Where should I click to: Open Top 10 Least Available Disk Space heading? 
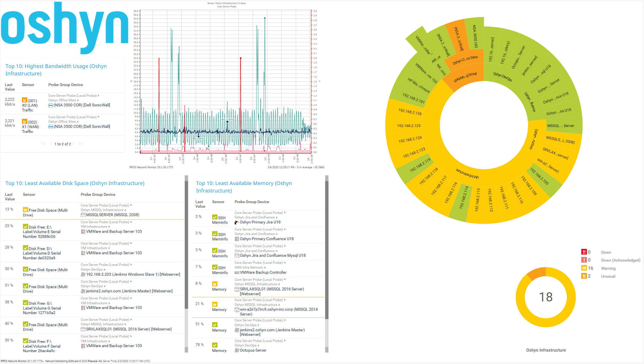pos(75,183)
